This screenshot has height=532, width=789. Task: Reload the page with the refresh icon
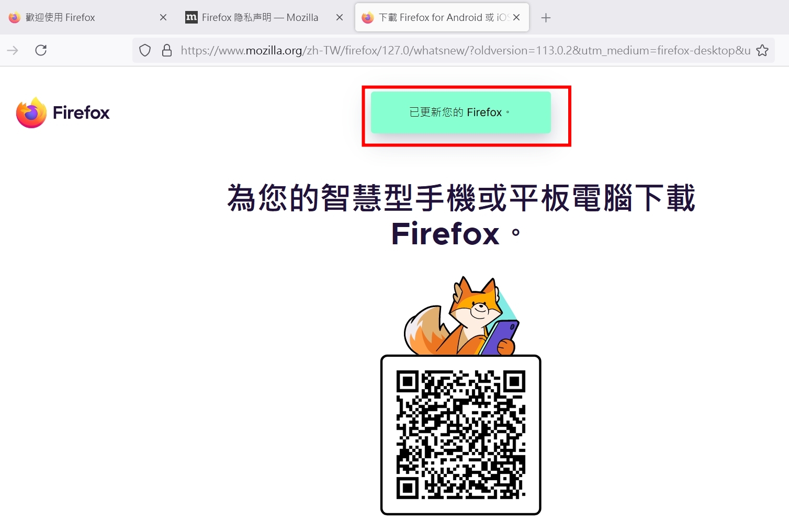pyautogui.click(x=41, y=50)
